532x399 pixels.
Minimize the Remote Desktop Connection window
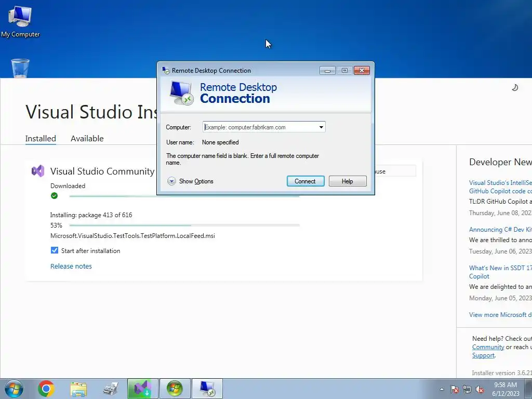coord(327,71)
